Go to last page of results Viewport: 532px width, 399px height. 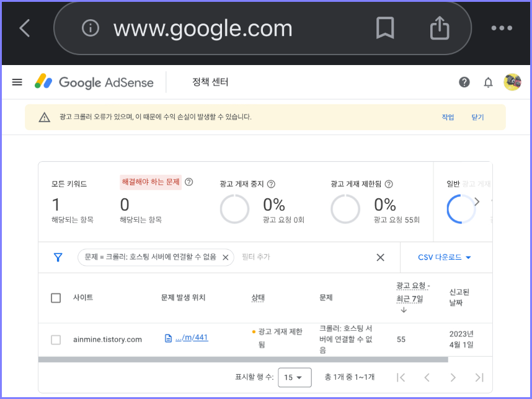click(x=479, y=377)
